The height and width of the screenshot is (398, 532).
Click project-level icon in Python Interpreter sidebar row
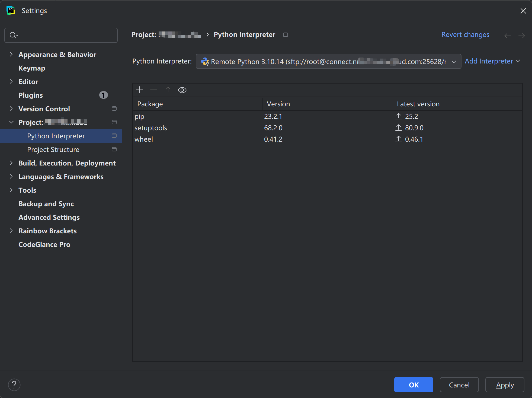click(114, 136)
